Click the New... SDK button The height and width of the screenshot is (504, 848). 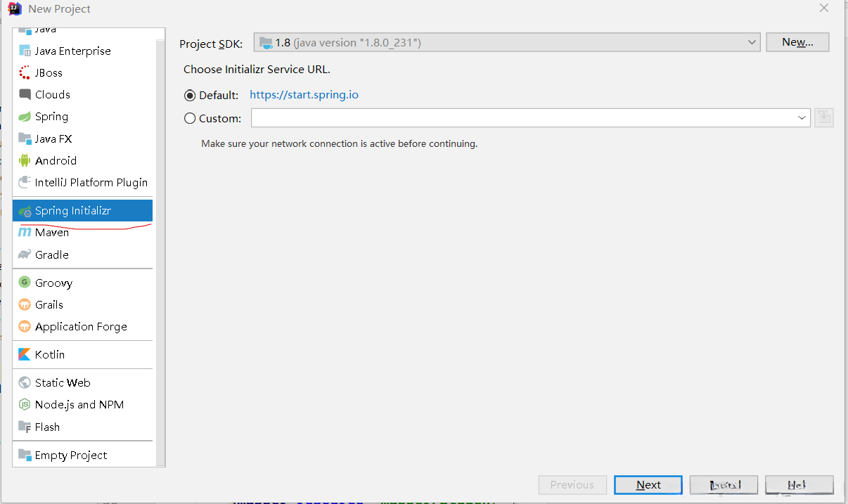click(x=797, y=42)
